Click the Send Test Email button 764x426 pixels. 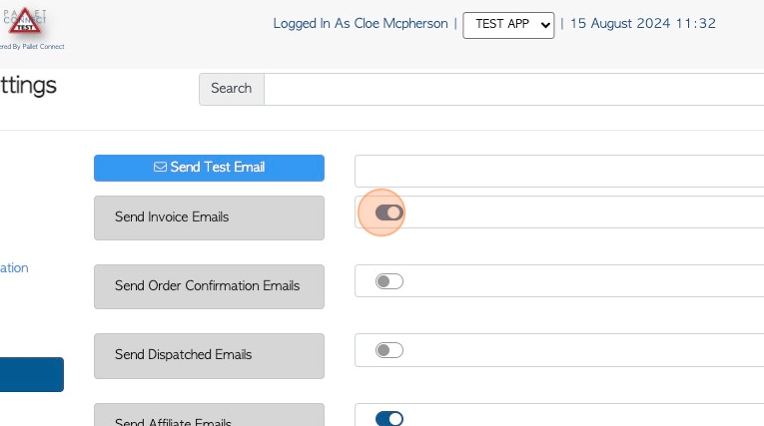[209, 168]
